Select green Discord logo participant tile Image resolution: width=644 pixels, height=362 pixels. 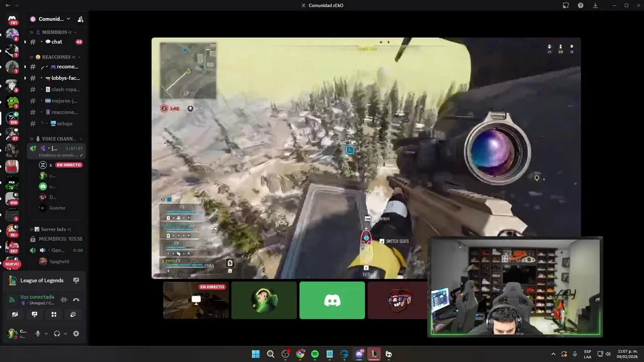(332, 300)
